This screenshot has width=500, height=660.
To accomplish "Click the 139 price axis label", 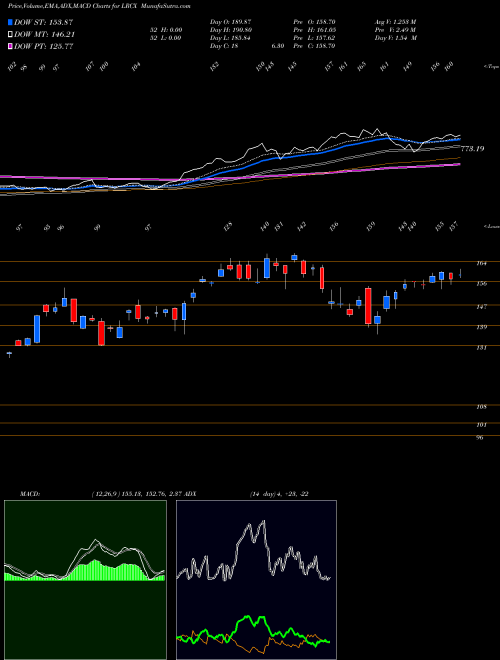I will click(x=482, y=327).
